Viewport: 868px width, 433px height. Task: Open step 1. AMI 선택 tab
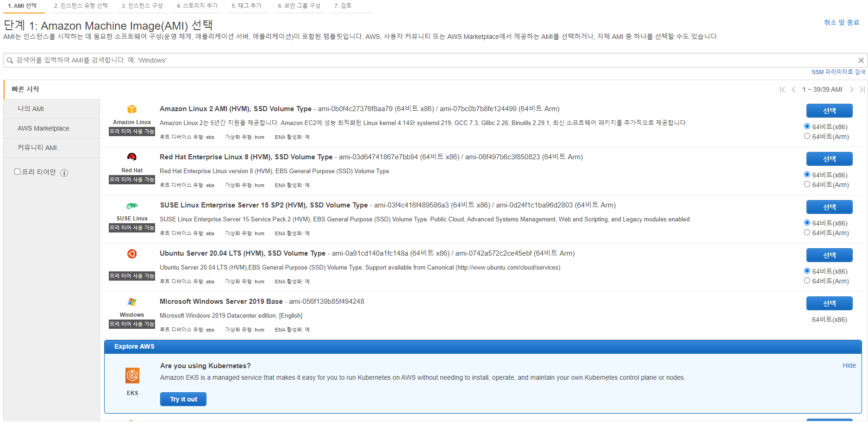22,6
